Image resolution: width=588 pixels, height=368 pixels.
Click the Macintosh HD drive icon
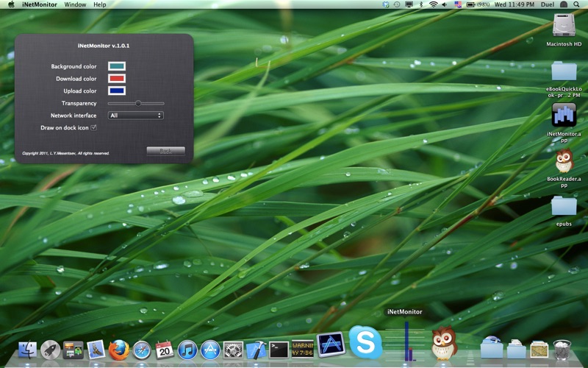(564, 26)
